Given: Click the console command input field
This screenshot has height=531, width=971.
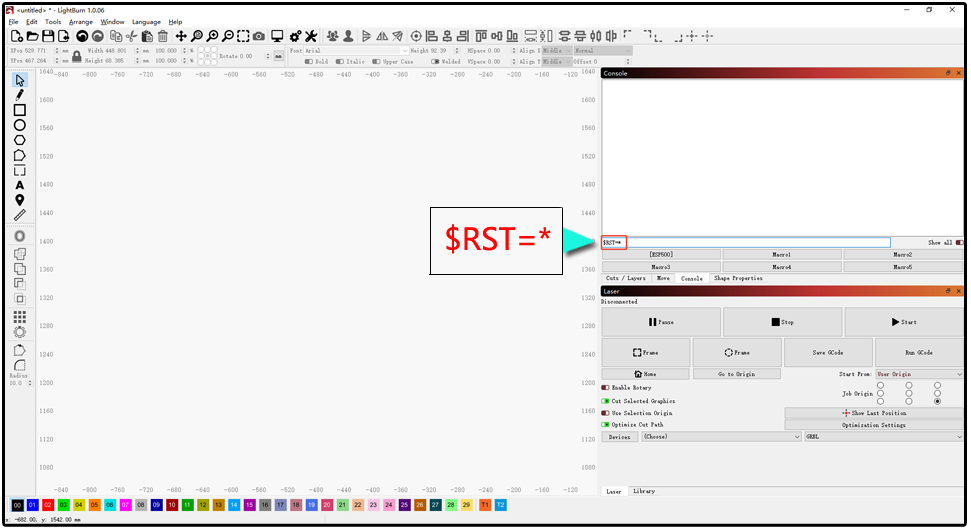Looking at the screenshot, I should click(x=746, y=242).
